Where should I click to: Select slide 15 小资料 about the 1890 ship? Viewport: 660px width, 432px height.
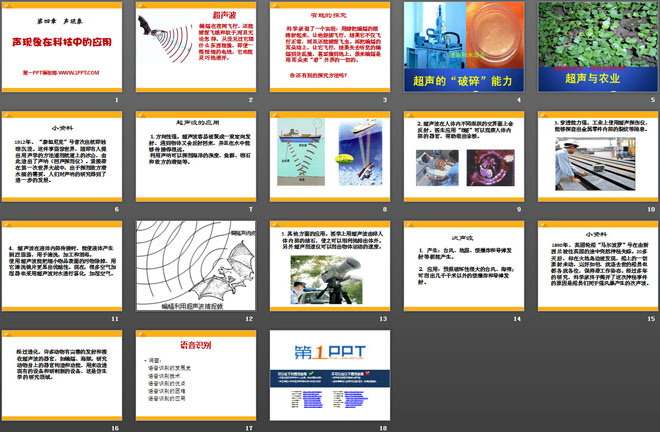point(598,266)
